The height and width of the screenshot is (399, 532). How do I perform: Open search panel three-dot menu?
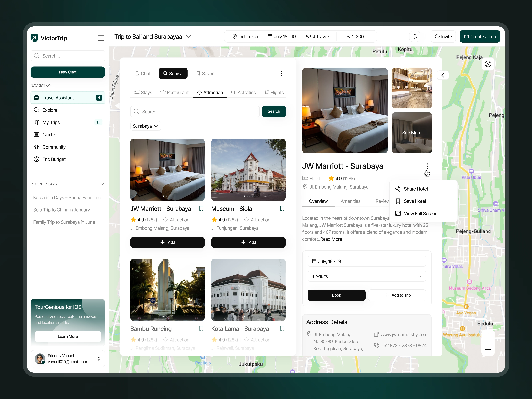pos(282,73)
